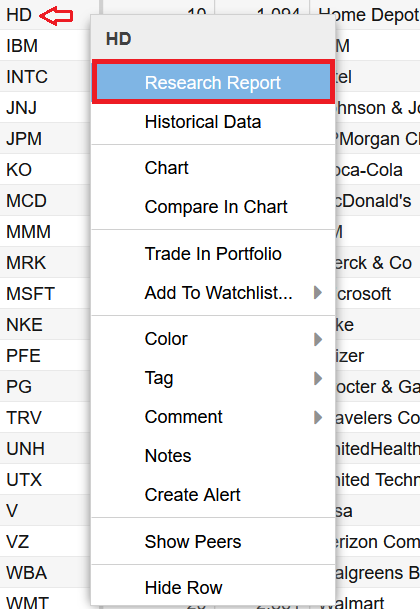Click the UNH ticker symbol
The height and width of the screenshot is (609, 420).
(x=26, y=449)
